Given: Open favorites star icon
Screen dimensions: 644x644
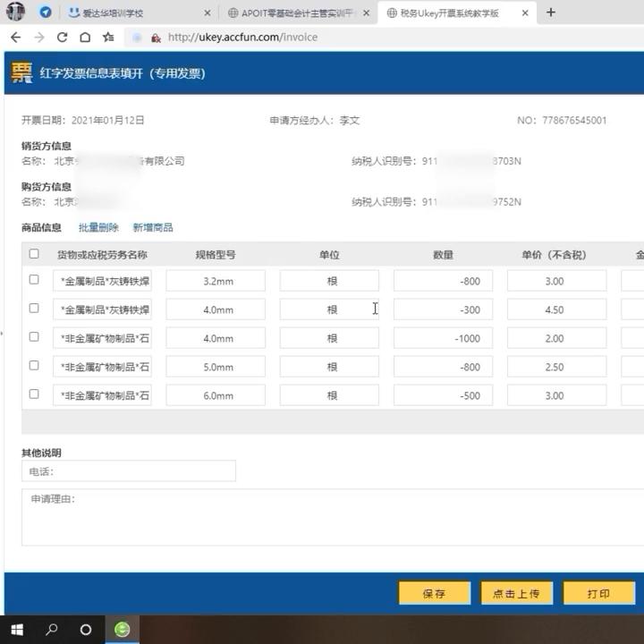Looking at the screenshot, I should click(108, 38).
